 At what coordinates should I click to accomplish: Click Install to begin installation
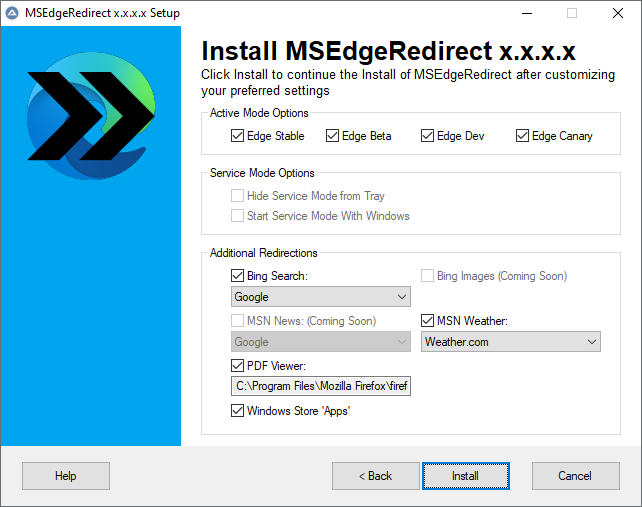click(x=466, y=476)
